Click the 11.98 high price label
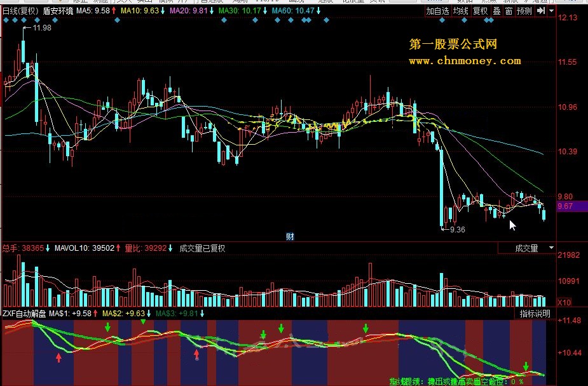588x386 pixels. [x=42, y=28]
